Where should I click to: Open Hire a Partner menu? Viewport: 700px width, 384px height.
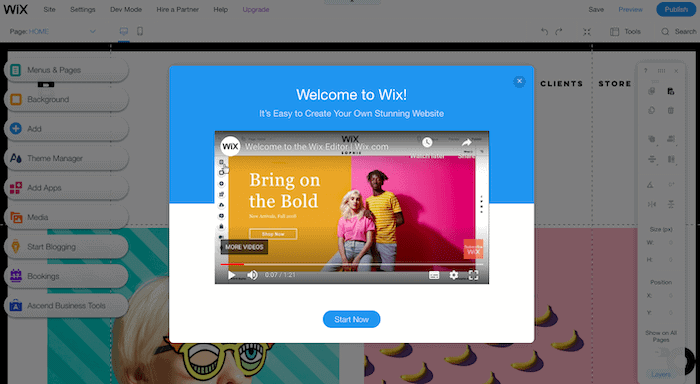(x=177, y=9)
